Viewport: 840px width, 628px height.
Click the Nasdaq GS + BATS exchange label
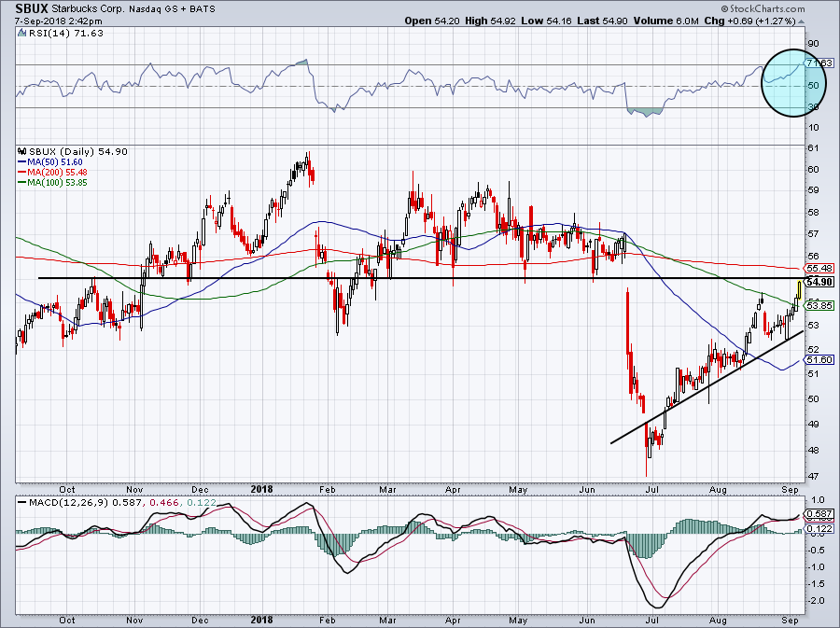(173, 9)
